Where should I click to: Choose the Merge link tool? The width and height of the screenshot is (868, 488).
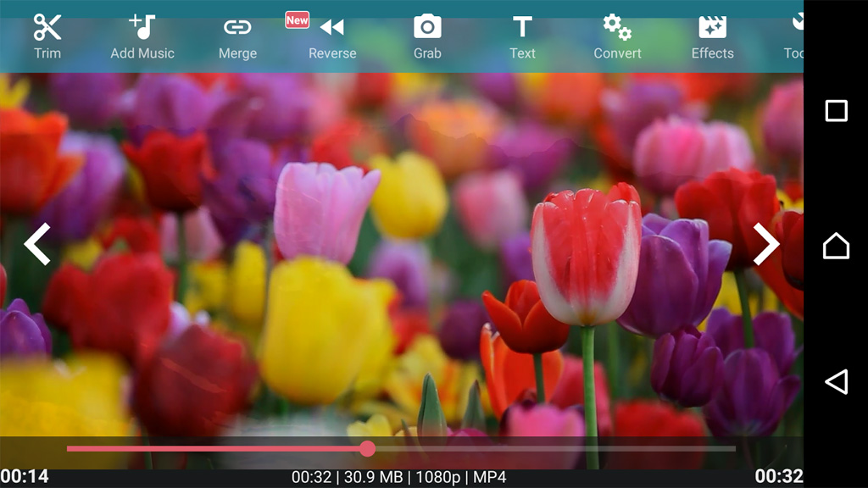point(237,37)
